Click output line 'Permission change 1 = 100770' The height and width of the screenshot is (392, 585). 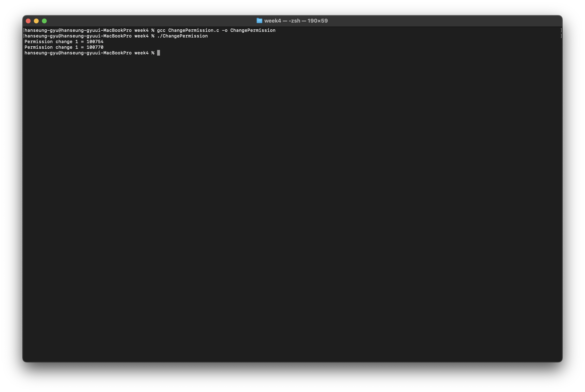[x=64, y=47]
